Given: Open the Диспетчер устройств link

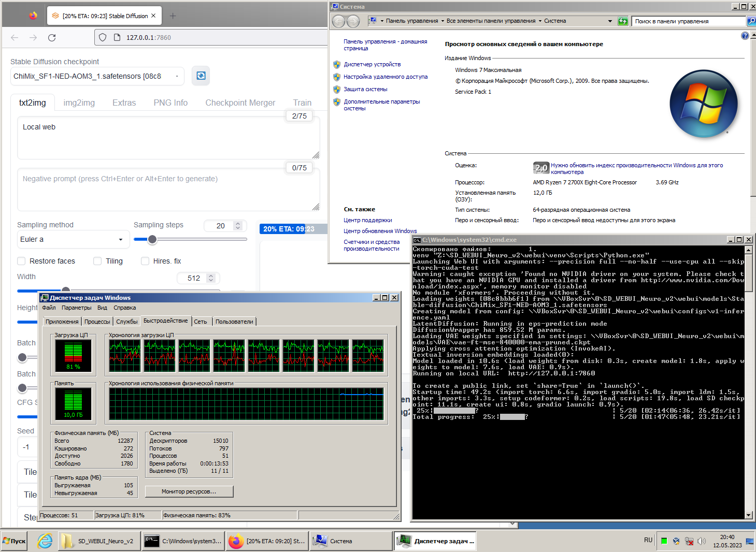Looking at the screenshot, I should [372, 64].
